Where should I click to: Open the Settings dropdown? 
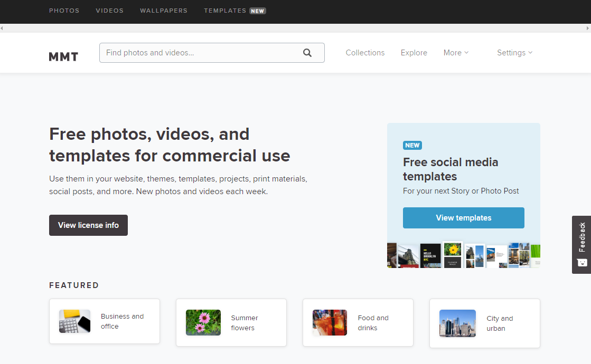[514, 53]
